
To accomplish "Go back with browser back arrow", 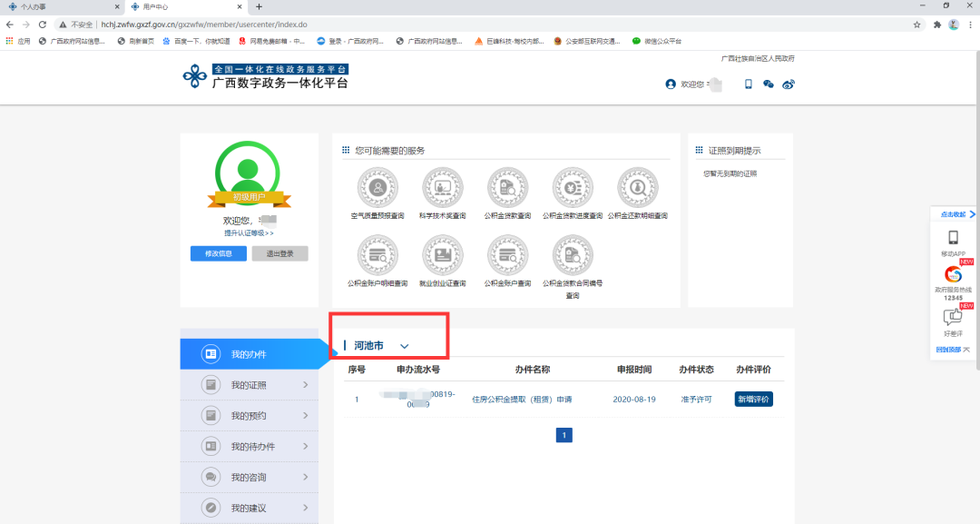I will pos(9,25).
